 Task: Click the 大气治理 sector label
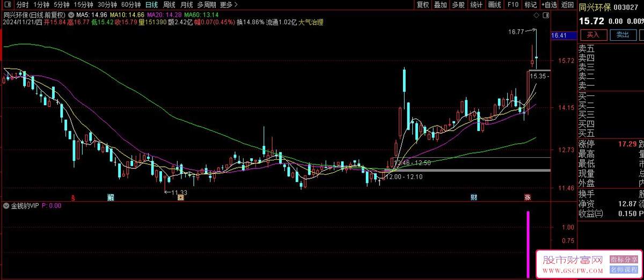pos(311,23)
